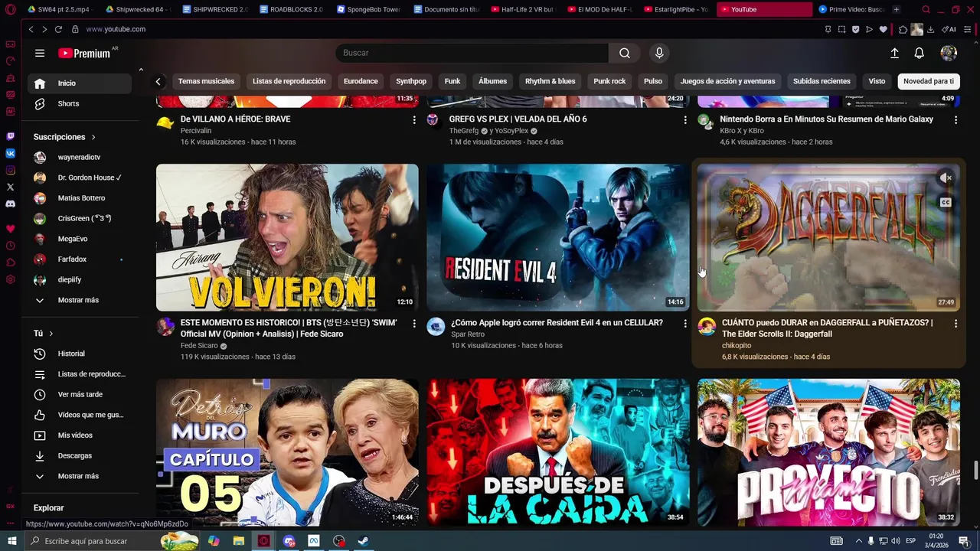Go to YouTube Premium home logo
This screenshot has width=980, height=551.
(x=84, y=53)
